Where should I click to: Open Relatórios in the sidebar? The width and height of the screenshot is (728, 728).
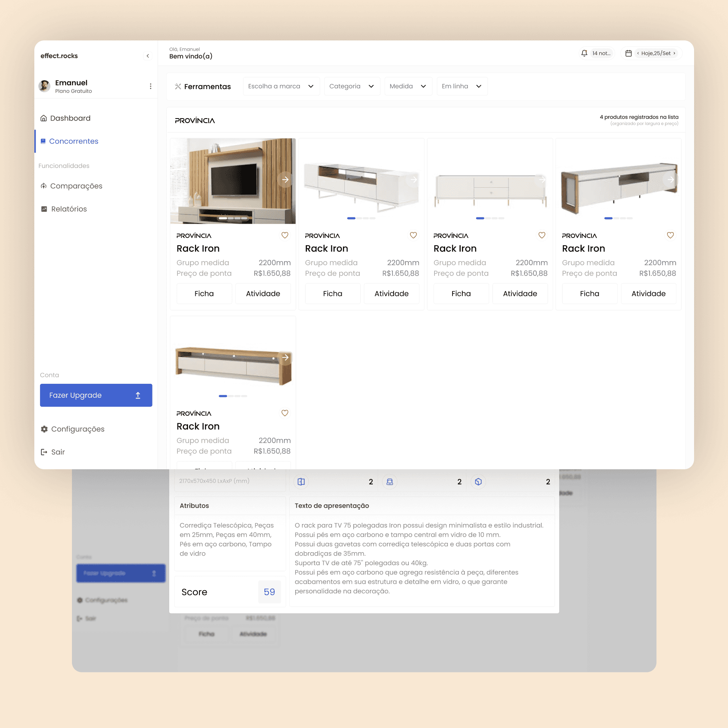click(x=64, y=209)
